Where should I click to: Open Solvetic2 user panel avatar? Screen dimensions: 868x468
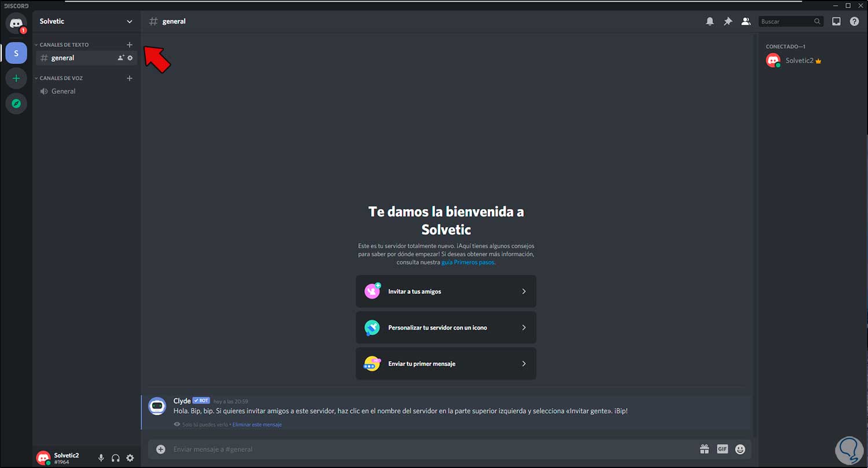(43, 458)
